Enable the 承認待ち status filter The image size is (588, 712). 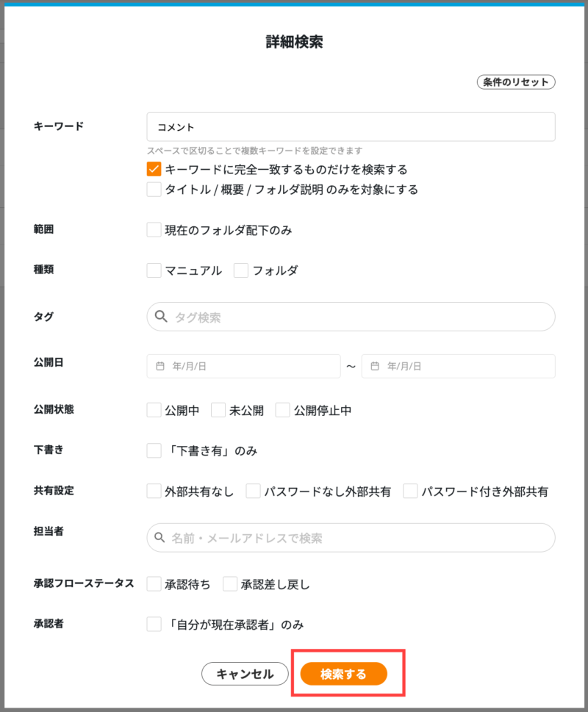153,584
